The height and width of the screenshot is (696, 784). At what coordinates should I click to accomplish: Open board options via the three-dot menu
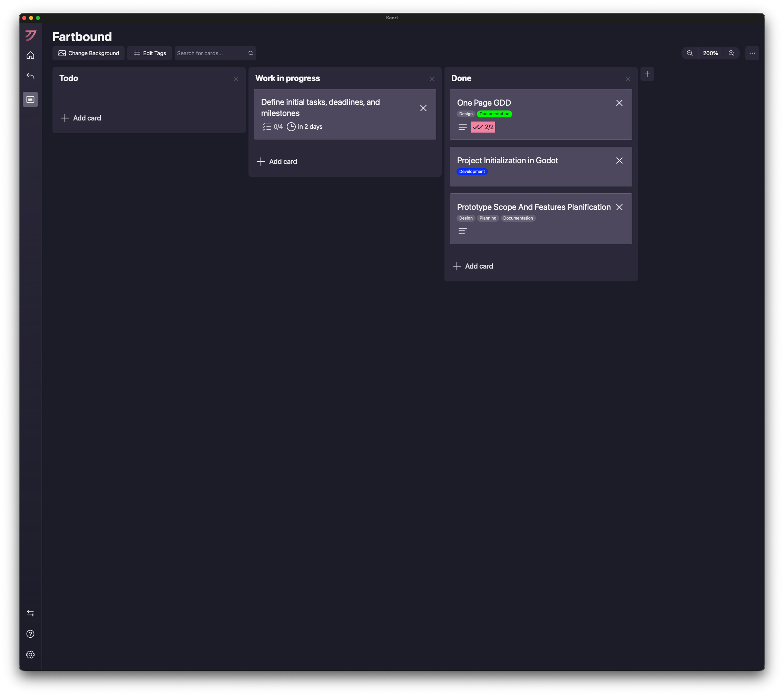[x=752, y=53]
